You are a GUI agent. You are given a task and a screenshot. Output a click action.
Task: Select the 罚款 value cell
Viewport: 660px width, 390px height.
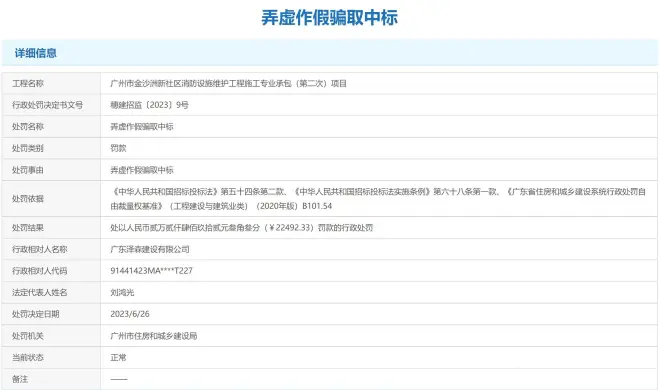118,149
